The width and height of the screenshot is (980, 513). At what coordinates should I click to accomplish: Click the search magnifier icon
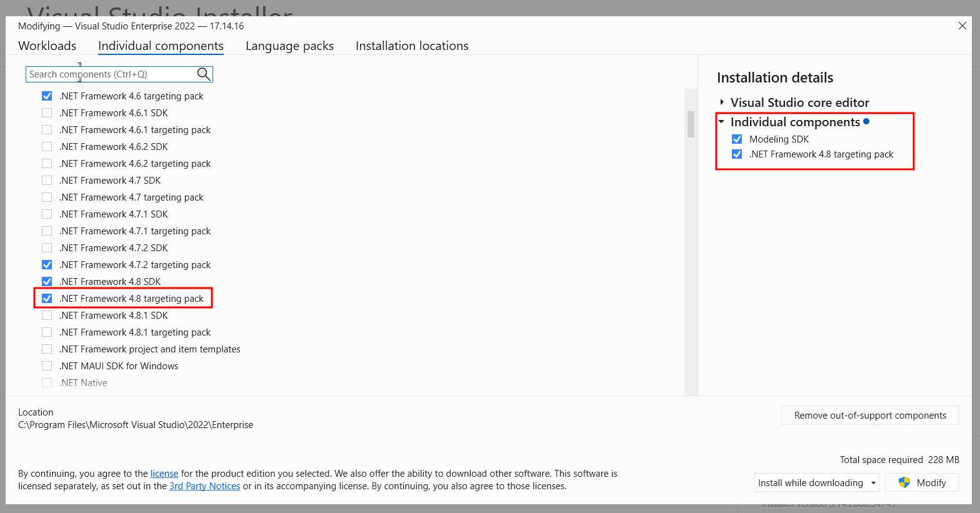click(203, 74)
